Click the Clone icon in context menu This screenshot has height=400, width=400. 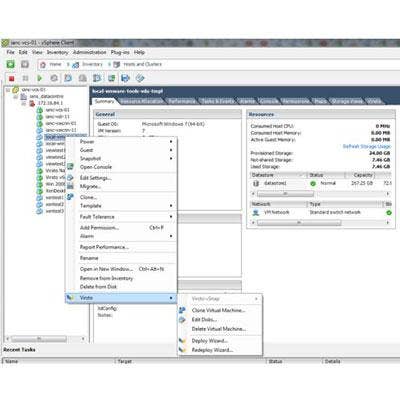tap(70, 197)
